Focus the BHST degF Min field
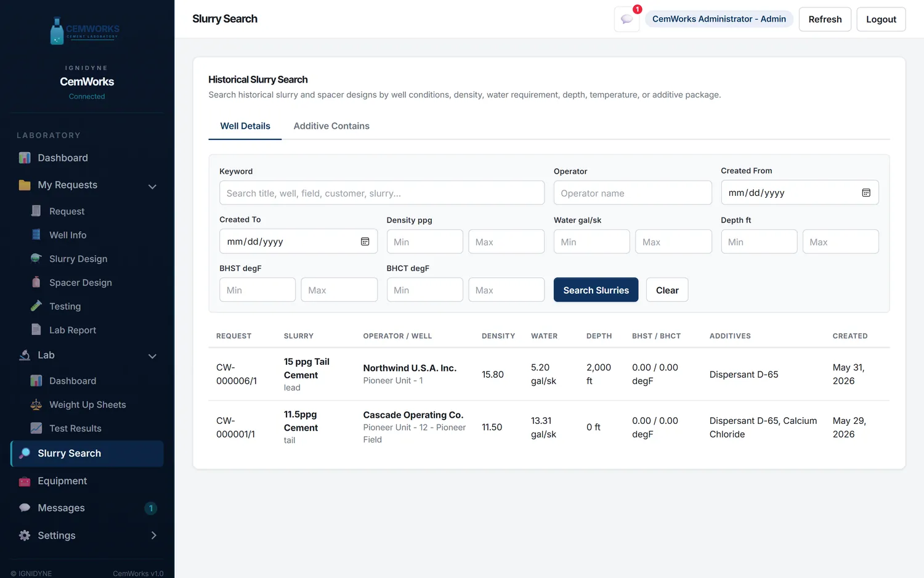The width and height of the screenshot is (924, 578). click(257, 290)
